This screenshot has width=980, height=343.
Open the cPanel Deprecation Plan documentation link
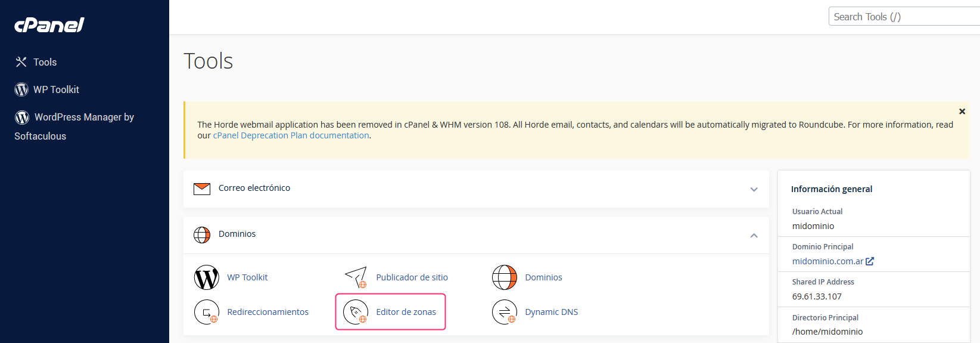291,135
